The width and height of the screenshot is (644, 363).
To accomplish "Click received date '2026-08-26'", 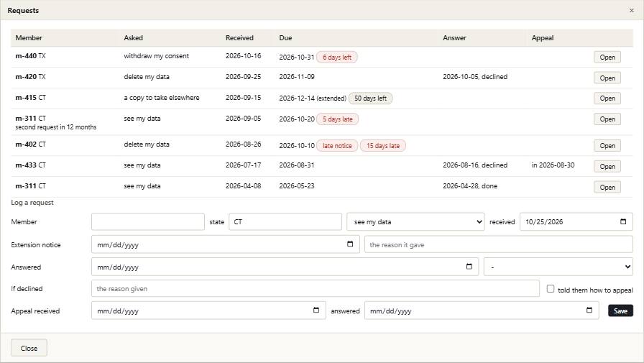I will 243,144.
